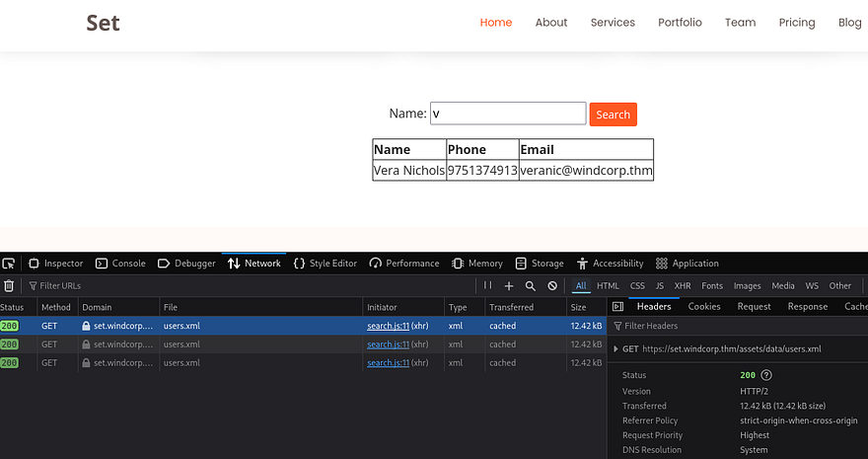Sort requests by Status column header
Image resolution: width=868 pixels, height=459 pixels.
[13, 307]
